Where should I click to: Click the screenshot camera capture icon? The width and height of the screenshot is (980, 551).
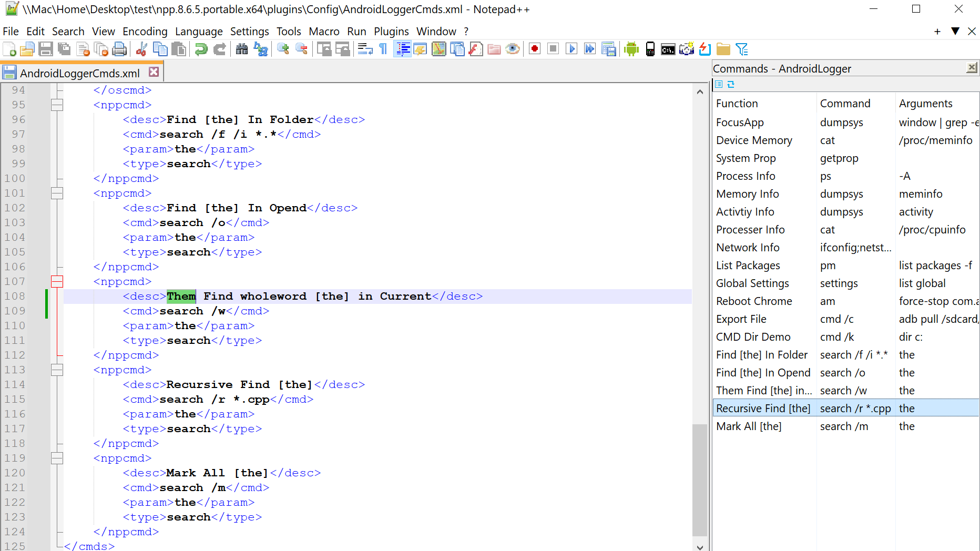687,49
